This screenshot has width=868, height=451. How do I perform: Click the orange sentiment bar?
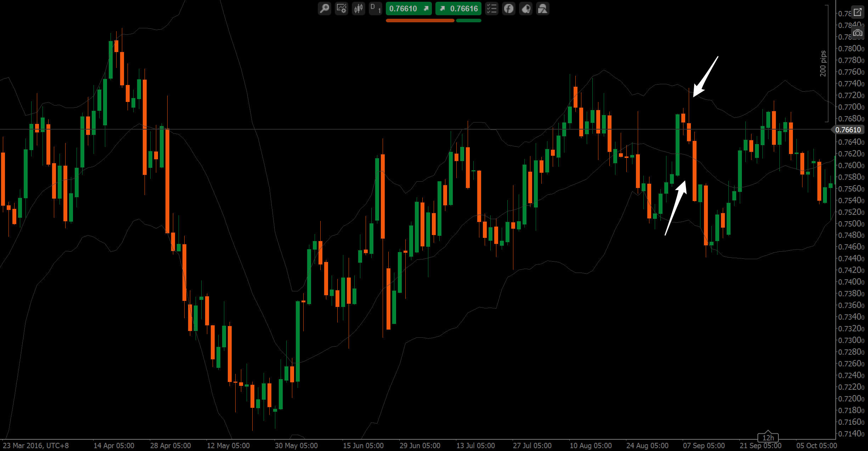click(x=420, y=21)
